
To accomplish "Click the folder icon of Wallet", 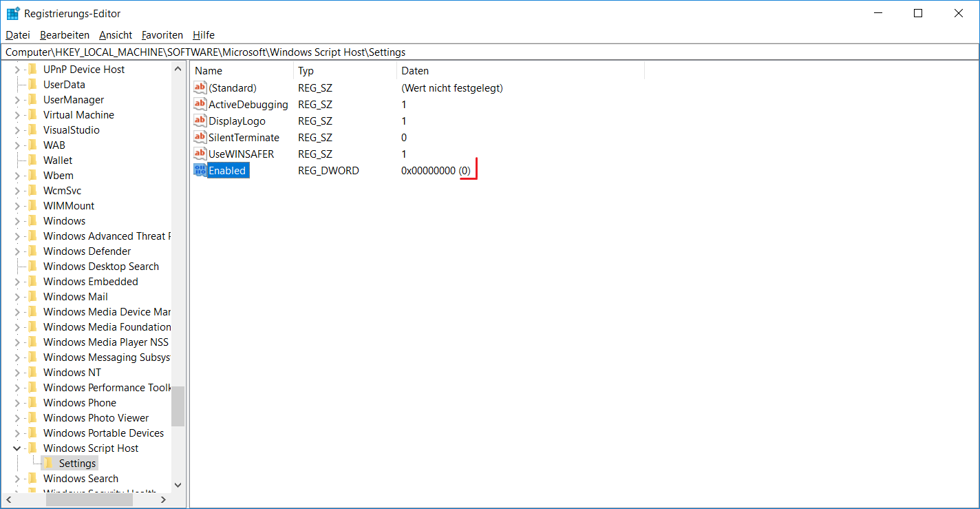I will tap(32, 160).
